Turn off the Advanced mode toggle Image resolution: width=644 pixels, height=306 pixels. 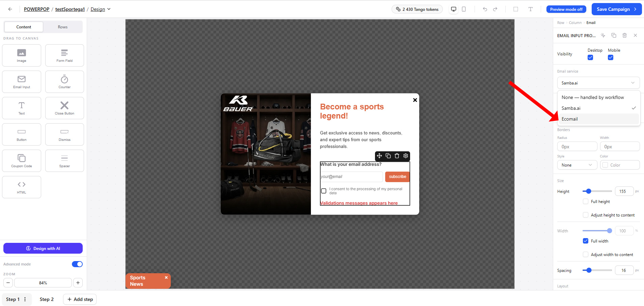77,264
